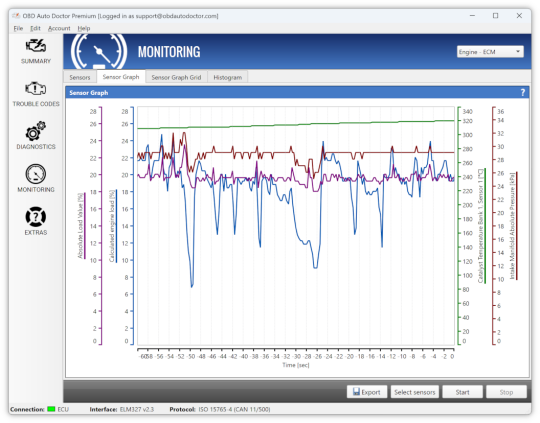This screenshot has width=540, height=423.
Task: Select the Monitoring gauge icon in sidebar
Action: pyautogui.click(x=36, y=174)
